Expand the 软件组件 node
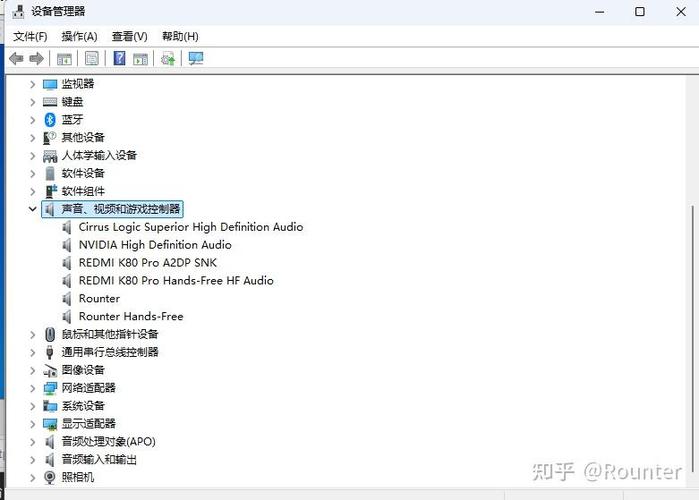Screen dimensions: 699x500 [x=33, y=191]
